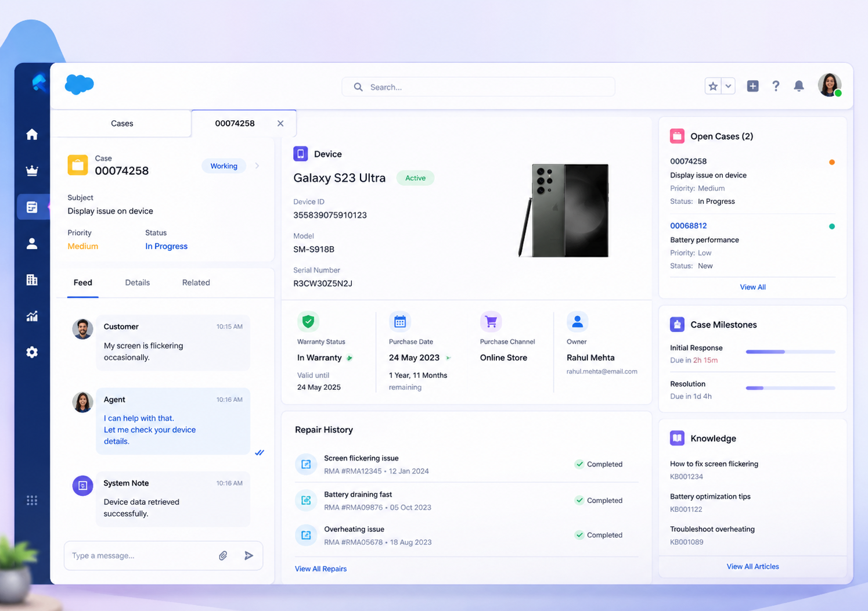The width and height of the screenshot is (868, 611).
Task: Click into the Search field
Action: coord(478,87)
